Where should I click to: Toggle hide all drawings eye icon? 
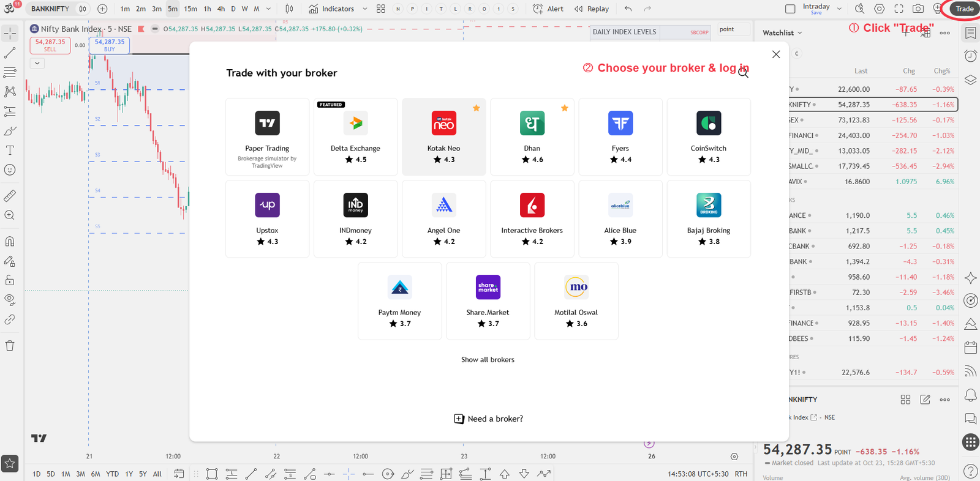pyautogui.click(x=10, y=300)
